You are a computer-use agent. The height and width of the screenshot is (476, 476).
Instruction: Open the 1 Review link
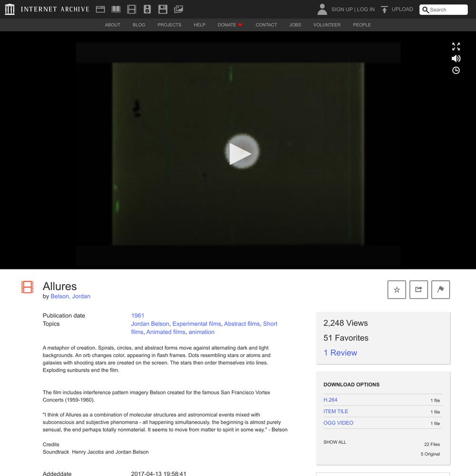(x=340, y=353)
